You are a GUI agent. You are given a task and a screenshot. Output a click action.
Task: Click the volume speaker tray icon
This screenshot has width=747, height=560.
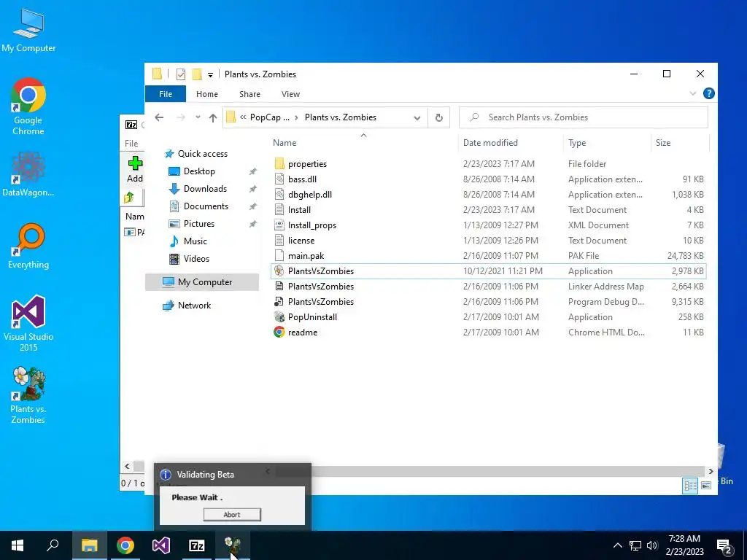pos(652,545)
